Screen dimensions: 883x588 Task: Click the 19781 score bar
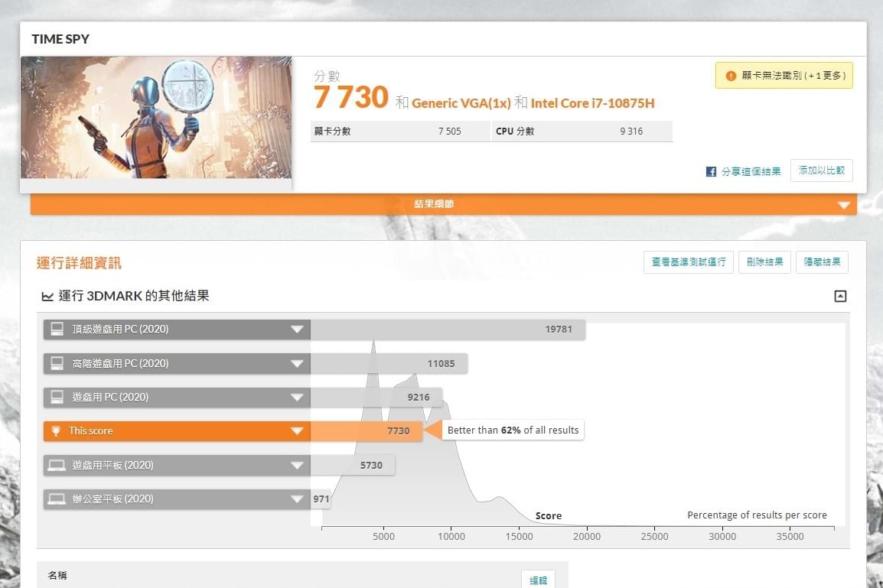pyautogui.click(x=448, y=329)
